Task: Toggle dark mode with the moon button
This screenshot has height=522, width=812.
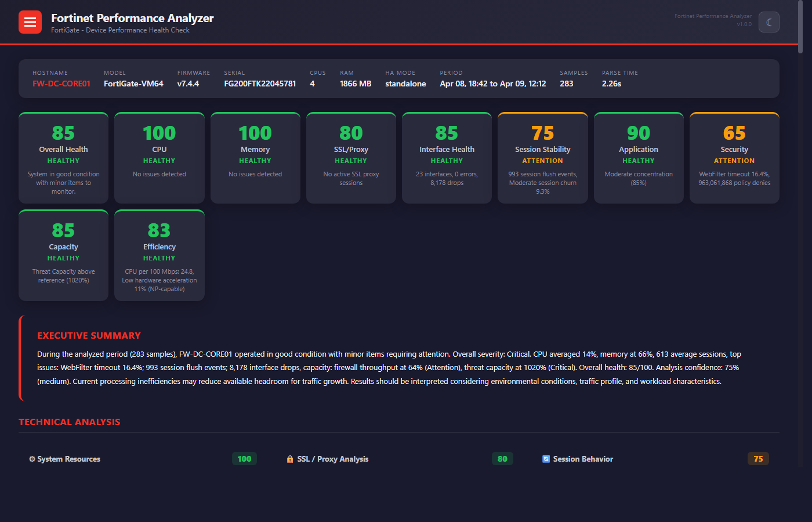Action: click(768, 21)
